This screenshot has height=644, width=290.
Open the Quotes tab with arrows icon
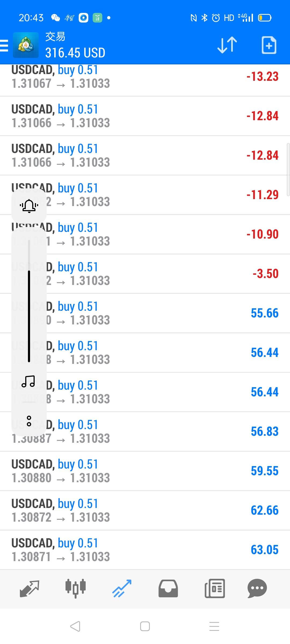30,588
